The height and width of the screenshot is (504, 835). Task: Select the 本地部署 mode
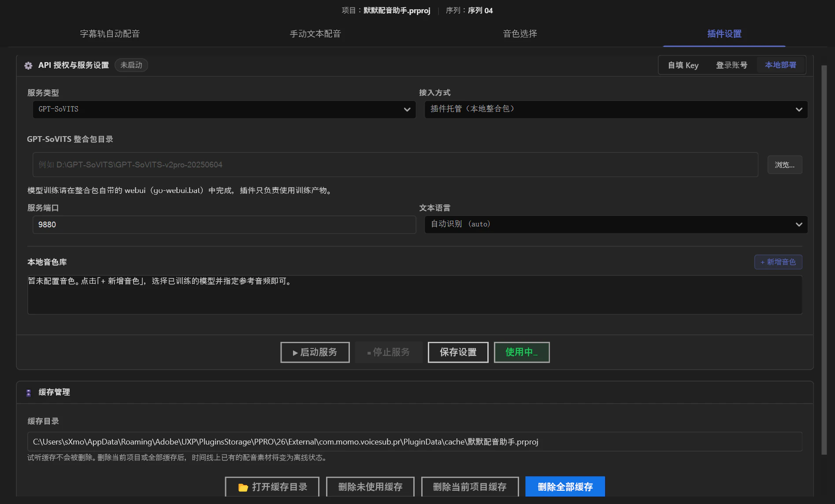(780, 65)
